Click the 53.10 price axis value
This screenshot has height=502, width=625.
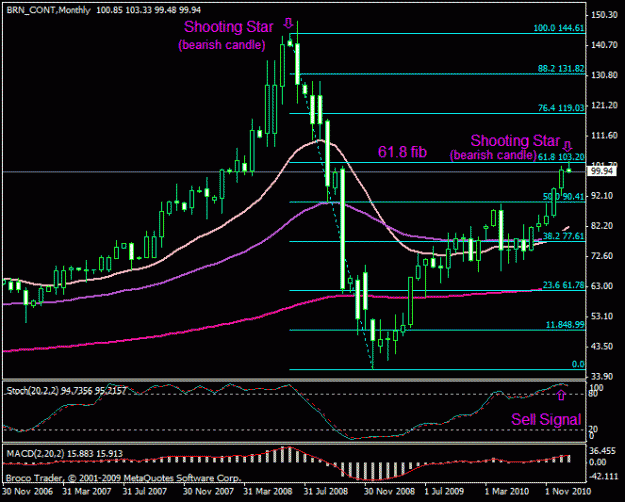[602, 316]
